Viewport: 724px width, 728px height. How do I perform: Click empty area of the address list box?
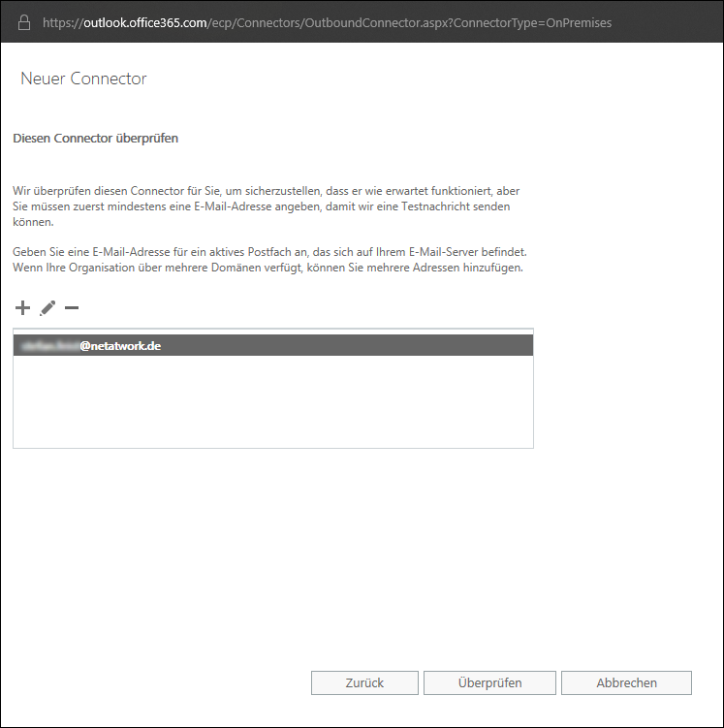click(272, 402)
